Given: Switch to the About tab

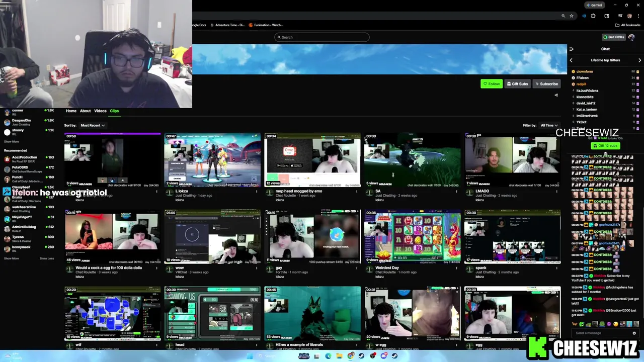Looking at the screenshot, I should (85, 111).
